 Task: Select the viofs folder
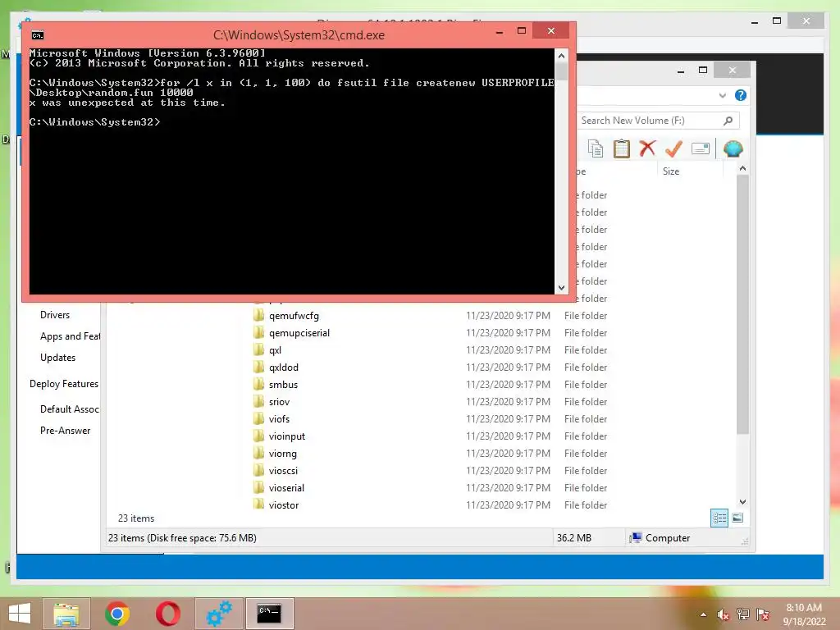click(279, 419)
